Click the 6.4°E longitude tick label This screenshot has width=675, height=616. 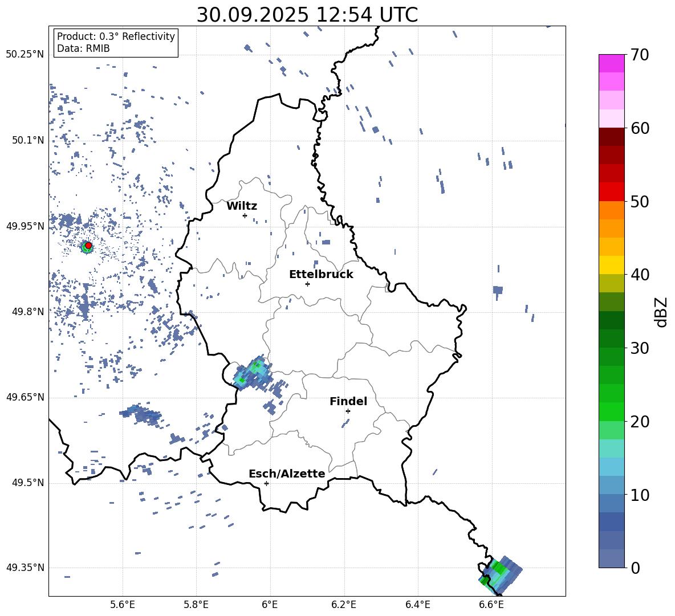pyautogui.click(x=417, y=605)
